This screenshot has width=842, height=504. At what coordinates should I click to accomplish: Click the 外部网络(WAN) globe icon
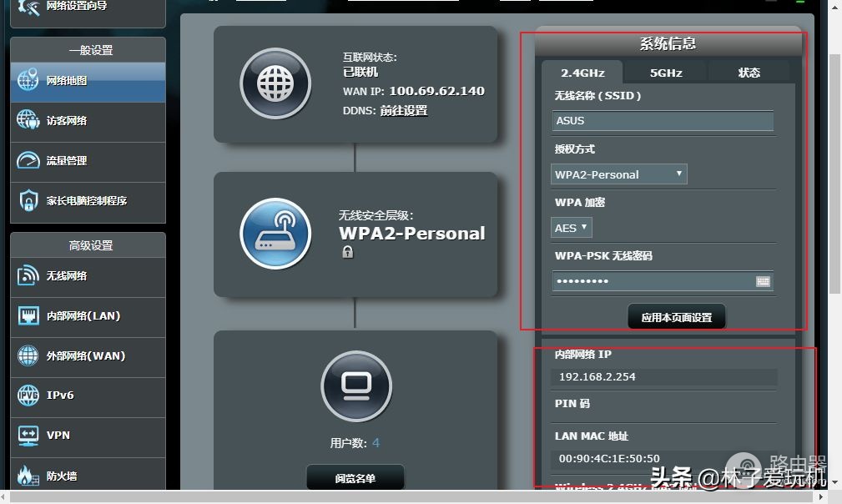click(x=28, y=355)
